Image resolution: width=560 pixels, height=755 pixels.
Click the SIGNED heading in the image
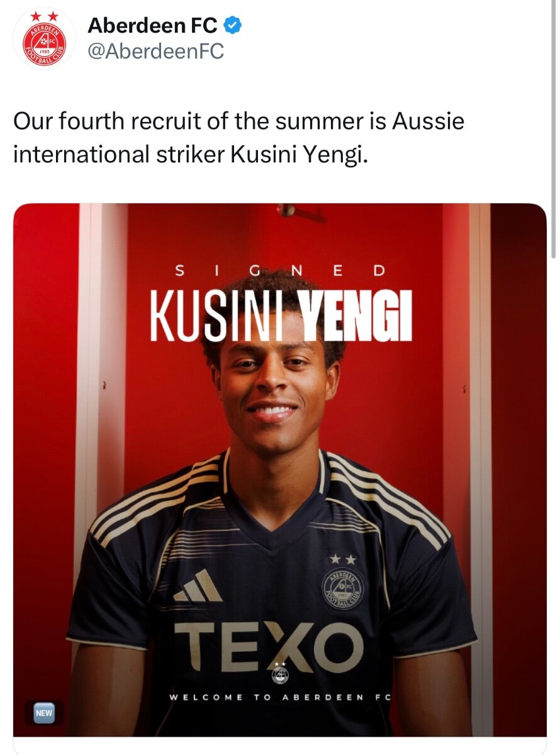point(280,271)
